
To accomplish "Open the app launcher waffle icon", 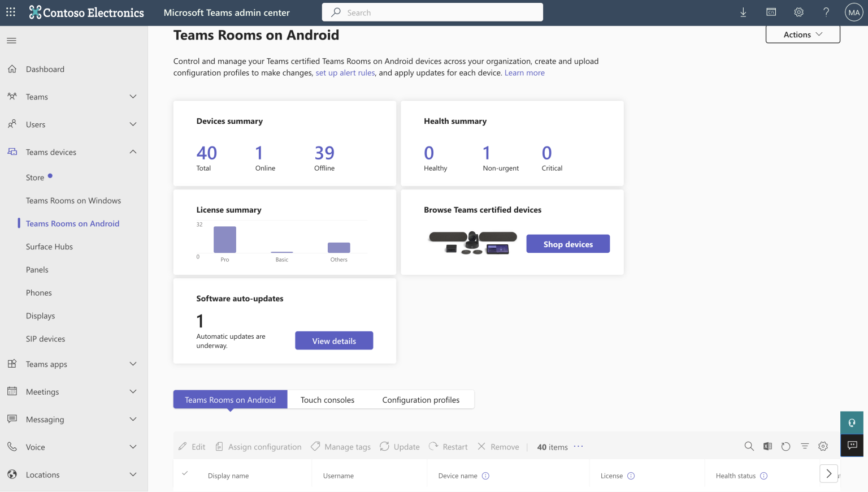I will [x=10, y=12].
